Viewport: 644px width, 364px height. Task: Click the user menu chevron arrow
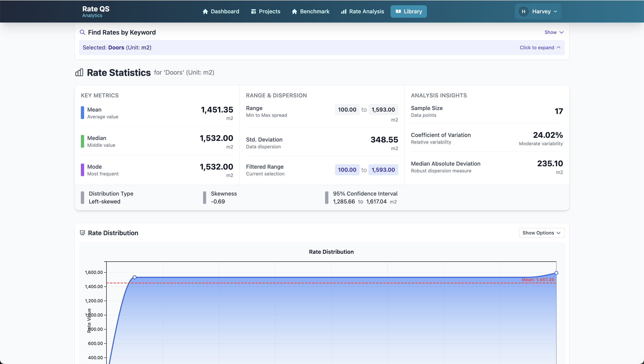(x=556, y=12)
